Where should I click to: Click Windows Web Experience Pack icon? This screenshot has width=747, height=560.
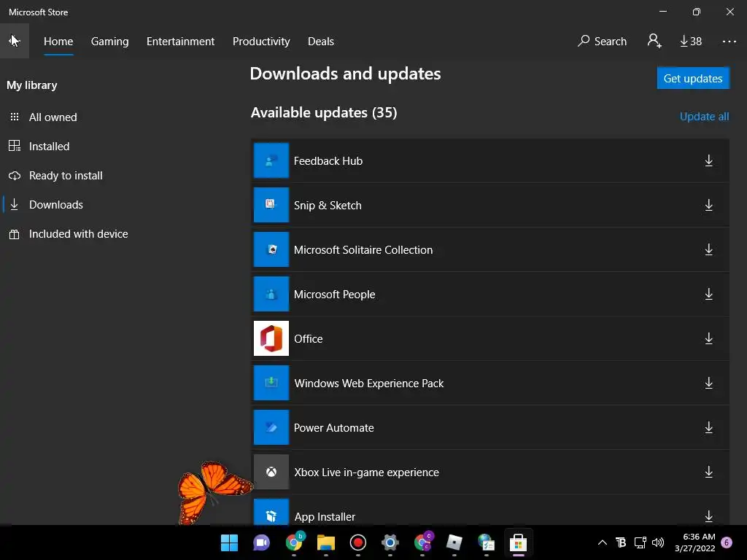[271, 382]
